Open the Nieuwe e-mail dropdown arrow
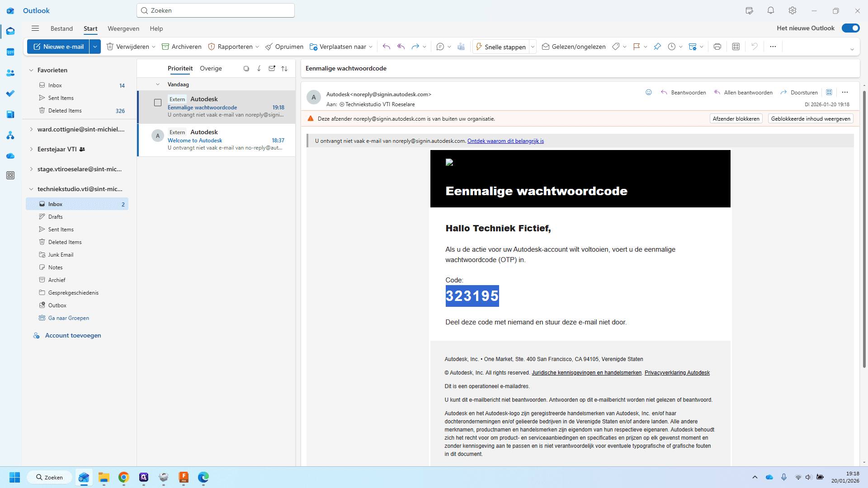The height and width of the screenshot is (488, 868). (x=95, y=47)
